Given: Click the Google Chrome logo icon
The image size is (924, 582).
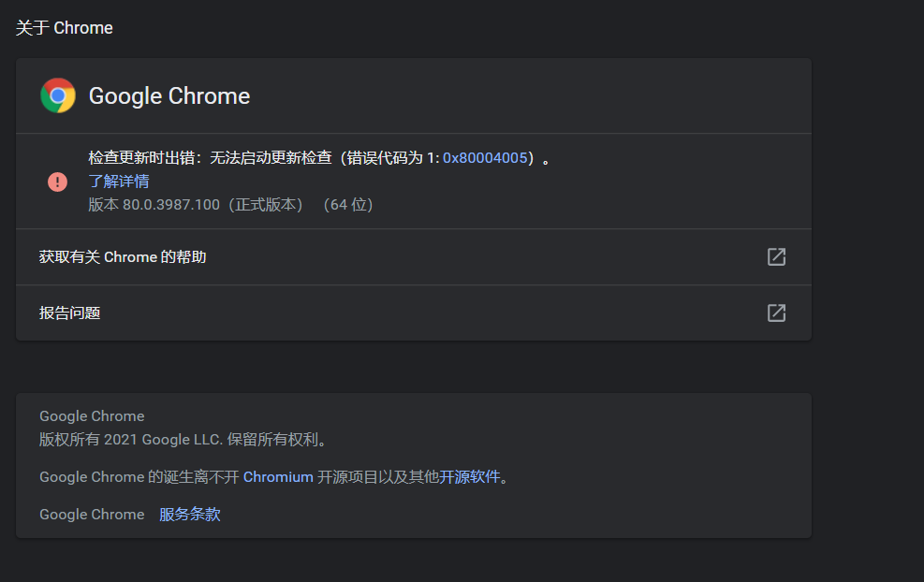Looking at the screenshot, I should [x=58, y=95].
